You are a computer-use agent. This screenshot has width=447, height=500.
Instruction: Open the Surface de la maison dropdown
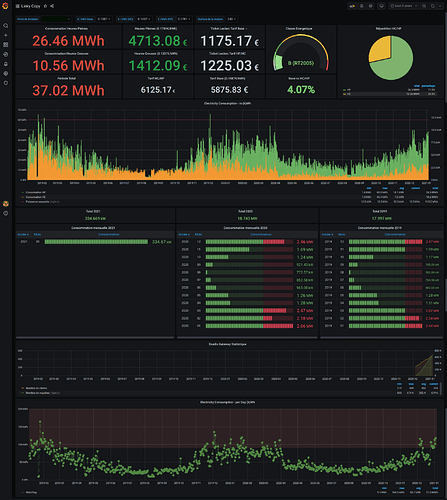click(231, 19)
